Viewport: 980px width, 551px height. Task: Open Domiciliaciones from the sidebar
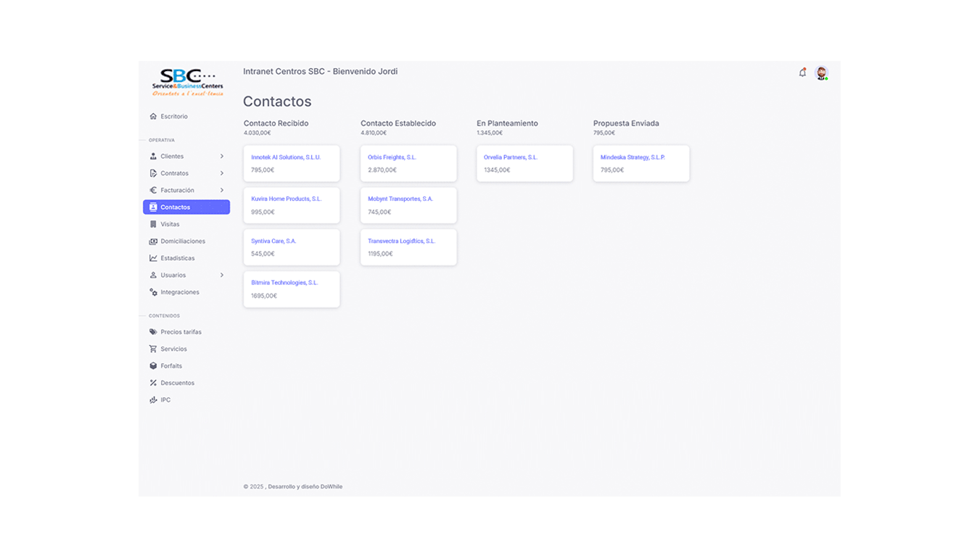coord(152,241)
